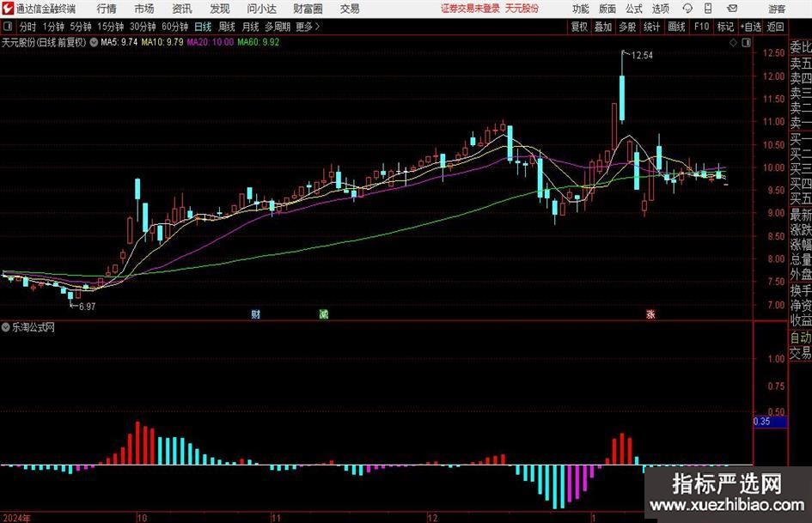Click the MA20: 10.00 indicator value
The width and height of the screenshot is (812, 523).
(x=211, y=42)
